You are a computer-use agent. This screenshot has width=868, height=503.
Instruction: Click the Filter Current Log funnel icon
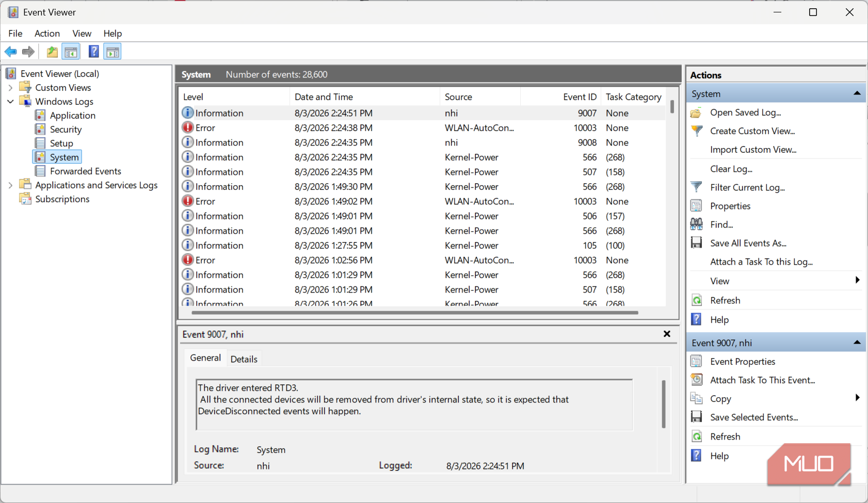[x=696, y=187]
